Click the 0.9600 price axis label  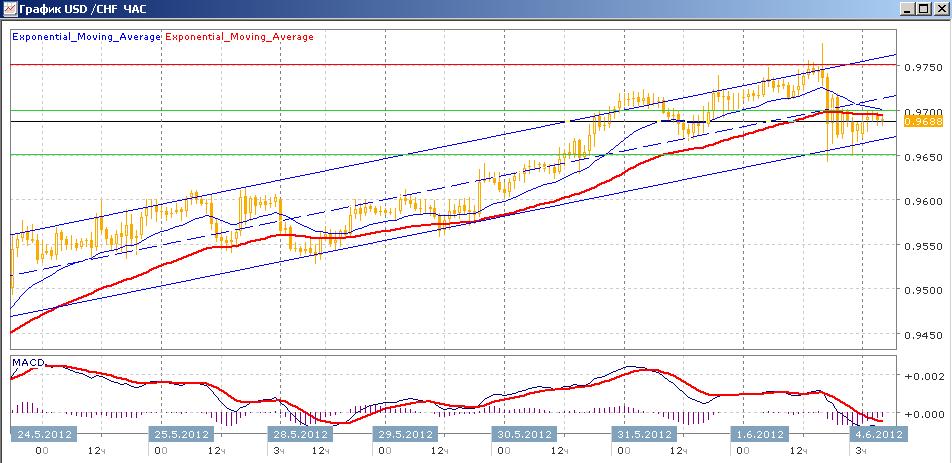click(923, 201)
